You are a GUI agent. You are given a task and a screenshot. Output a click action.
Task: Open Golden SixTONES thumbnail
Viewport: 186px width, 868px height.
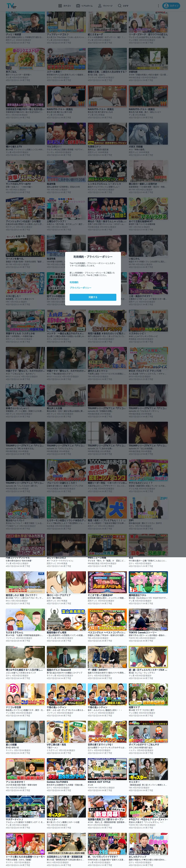tap(66, 769)
